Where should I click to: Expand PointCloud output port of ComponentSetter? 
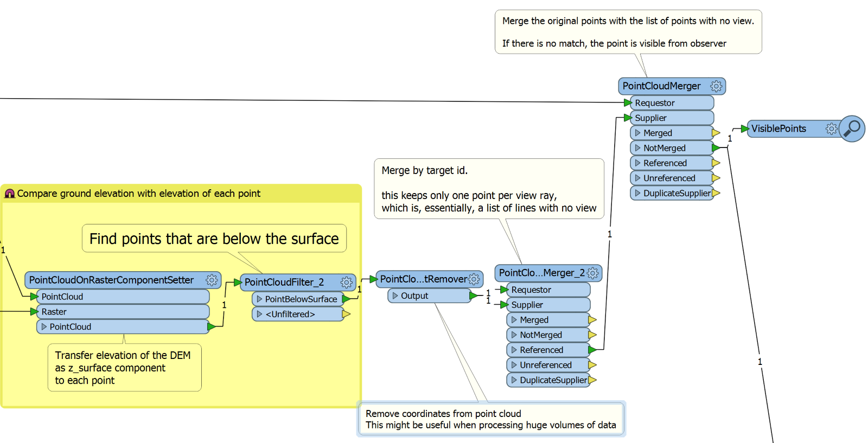(x=44, y=326)
